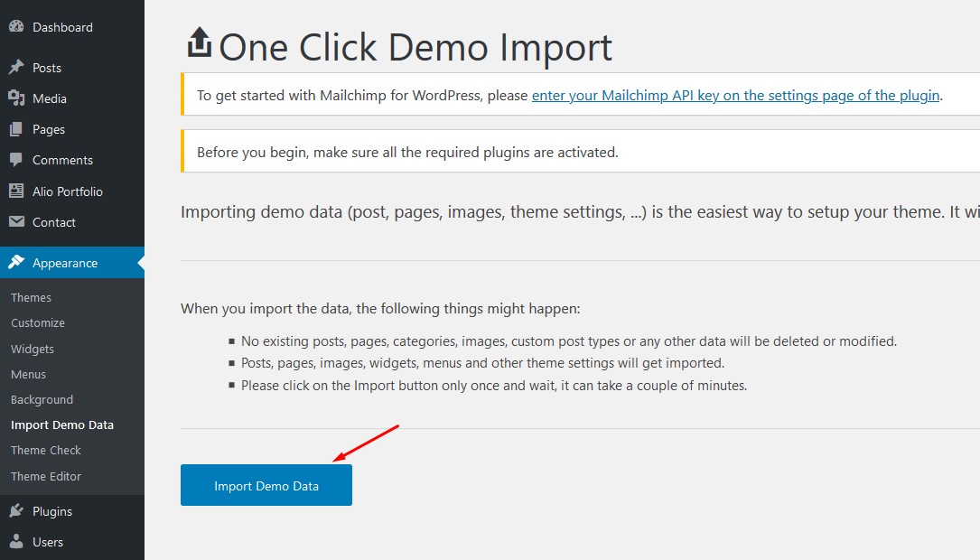The image size is (980, 560).
Task: Go to Customize under Appearance
Action: (x=38, y=322)
